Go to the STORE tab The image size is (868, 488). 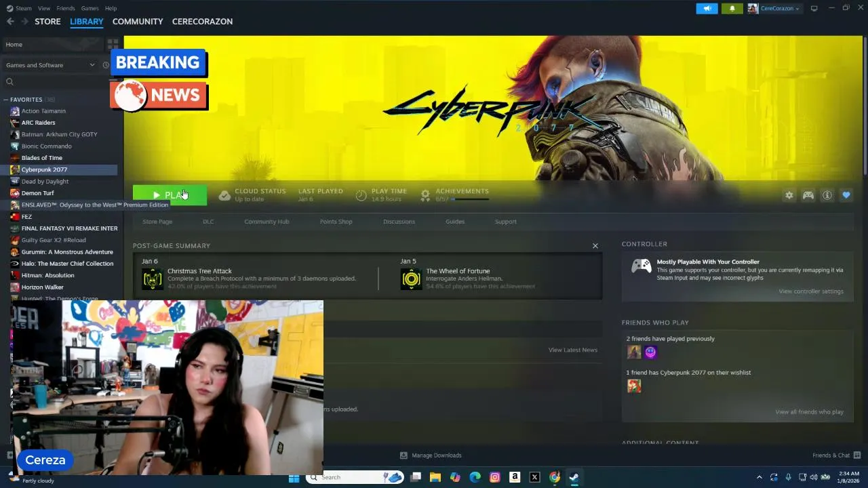click(47, 22)
